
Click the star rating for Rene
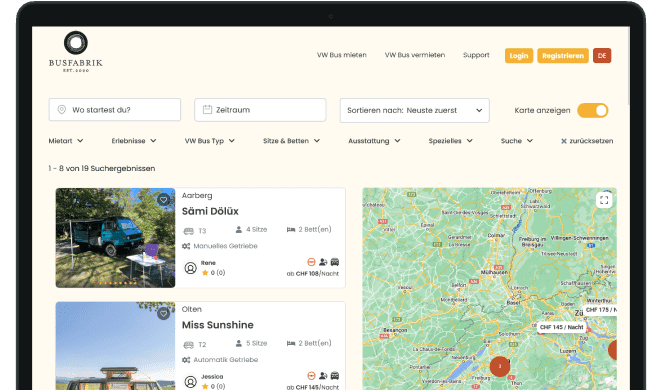[x=213, y=273]
